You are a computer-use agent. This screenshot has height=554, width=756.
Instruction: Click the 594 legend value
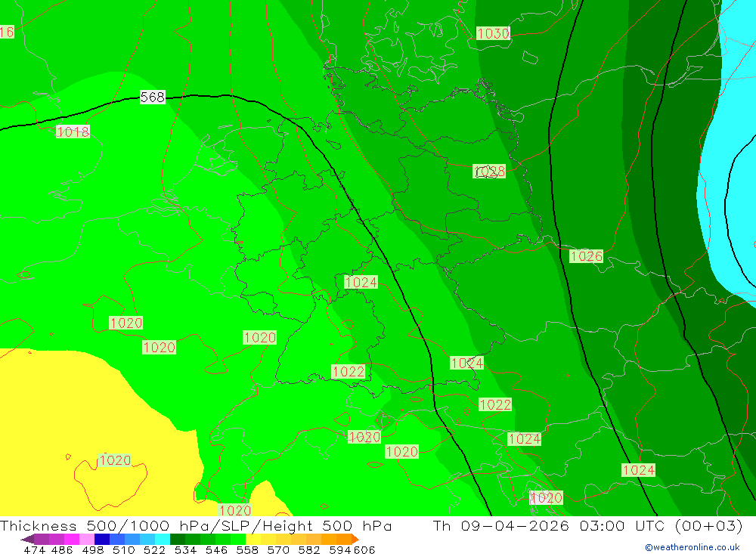pyautogui.click(x=340, y=549)
